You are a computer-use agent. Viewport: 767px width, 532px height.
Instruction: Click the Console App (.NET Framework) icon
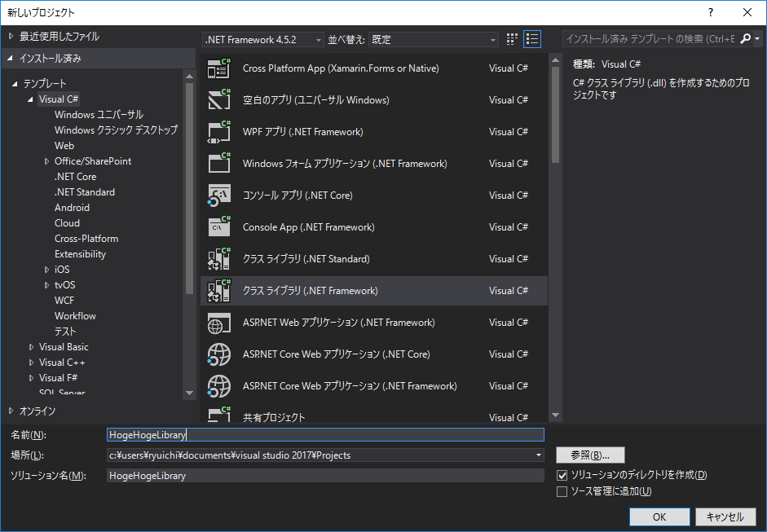[218, 226]
